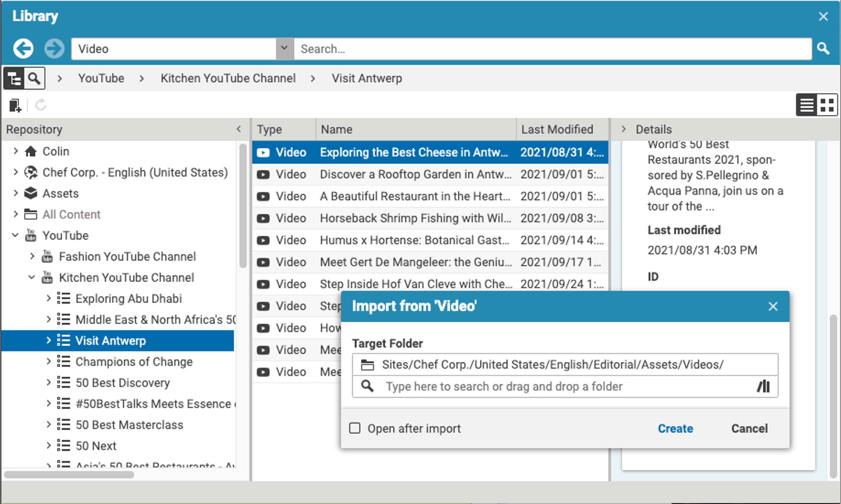Enable Open after import checkbox
This screenshot has width=841, height=504.
point(355,428)
